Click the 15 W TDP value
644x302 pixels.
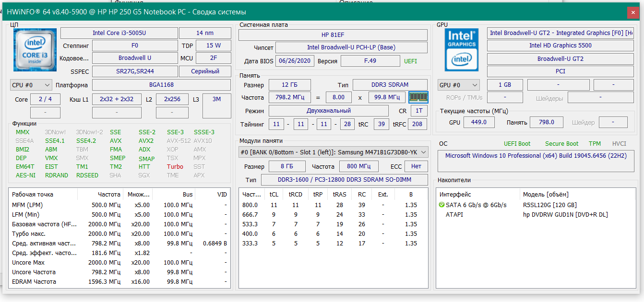(214, 46)
